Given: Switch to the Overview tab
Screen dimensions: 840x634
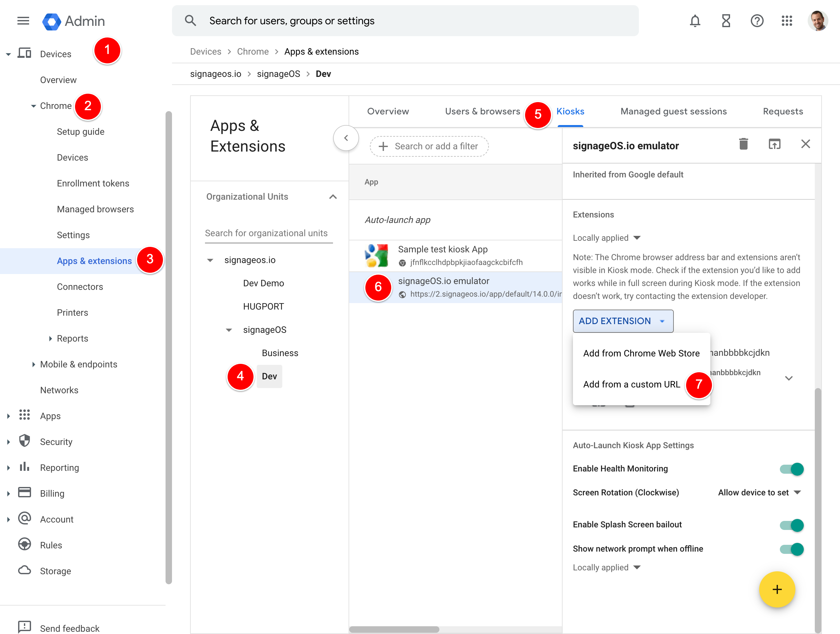Looking at the screenshot, I should 388,111.
